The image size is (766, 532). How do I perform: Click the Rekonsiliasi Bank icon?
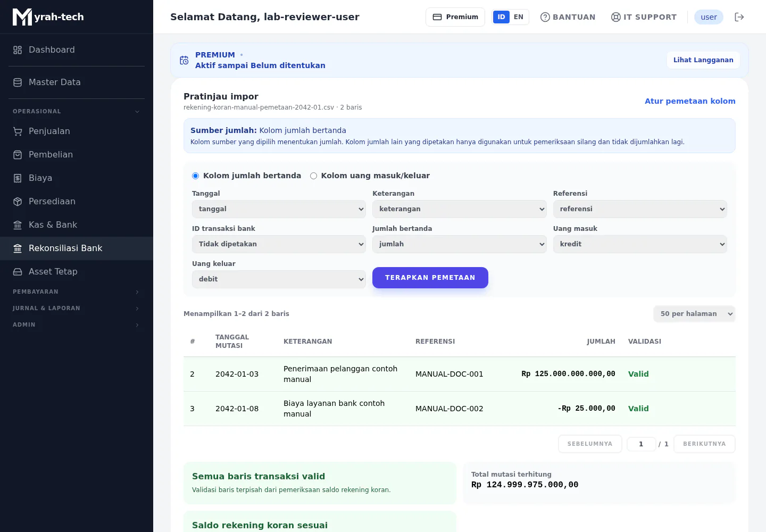(x=18, y=248)
